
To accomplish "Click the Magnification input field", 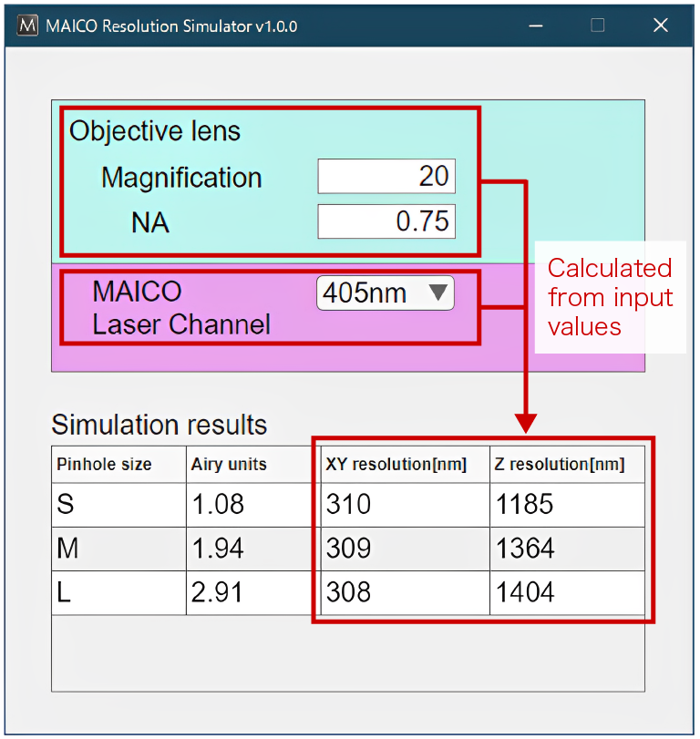I will pos(386,177).
